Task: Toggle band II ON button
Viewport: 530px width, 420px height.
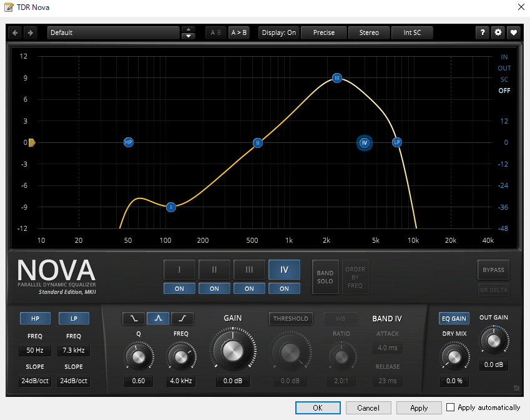Action: point(214,288)
